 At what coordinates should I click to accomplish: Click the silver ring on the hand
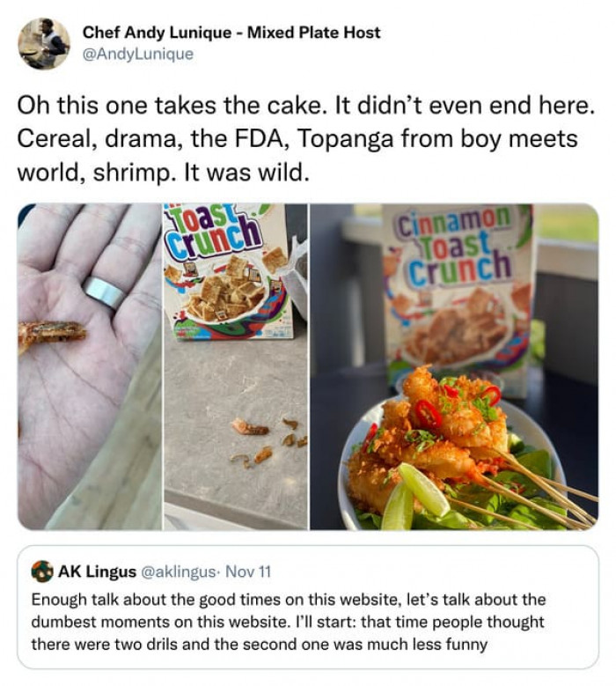(104, 293)
